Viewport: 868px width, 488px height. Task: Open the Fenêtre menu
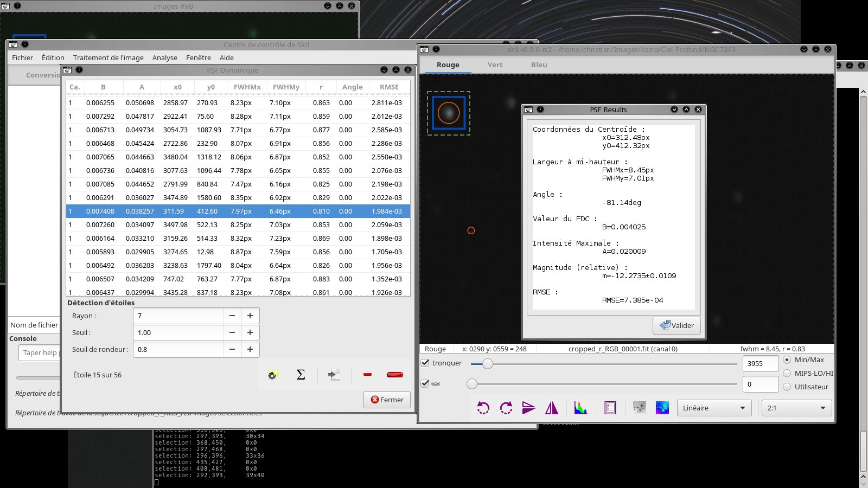199,57
